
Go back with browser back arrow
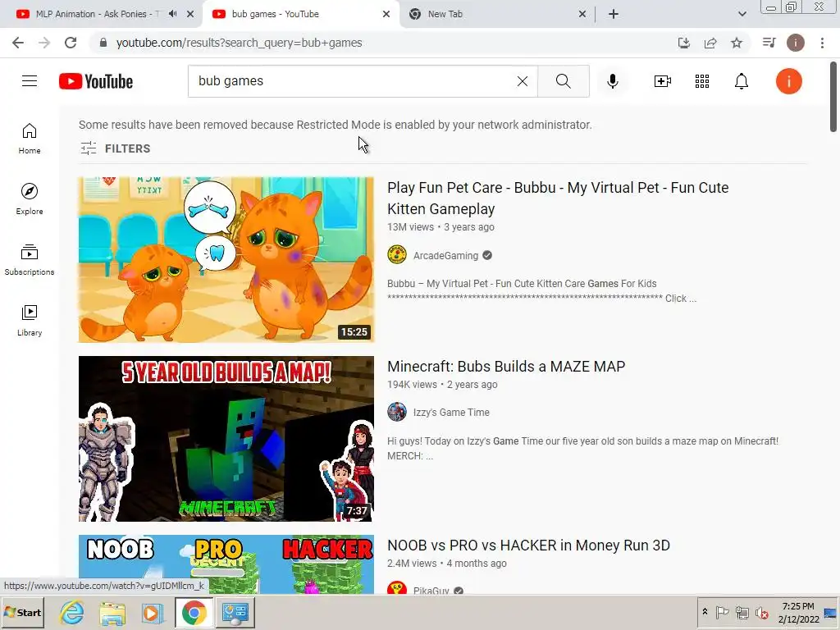(x=18, y=43)
